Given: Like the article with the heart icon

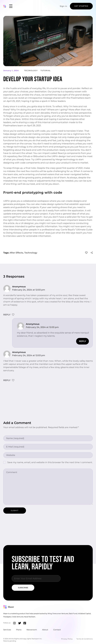Looking at the screenshot, I should click(x=86, y=253).
